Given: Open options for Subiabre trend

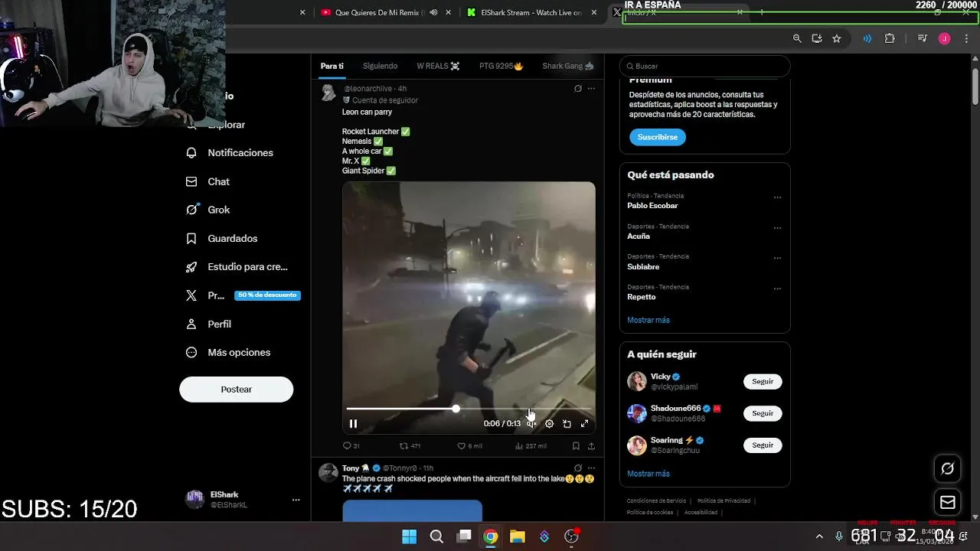Looking at the screenshot, I should [777, 258].
